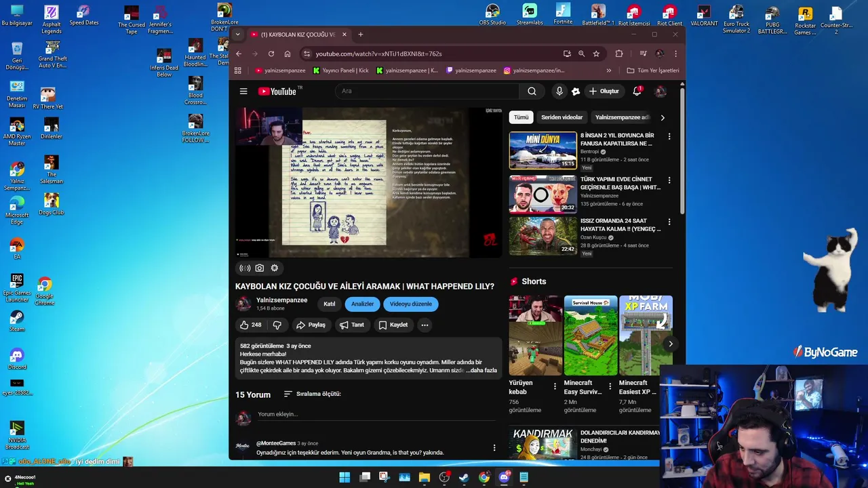Open the Windows Start button
The width and height of the screenshot is (868, 488).
pyautogui.click(x=344, y=477)
